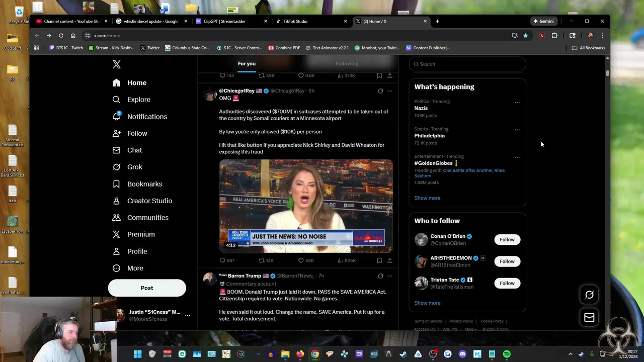
Task: Open Terms of Service link
Action: click(x=428, y=321)
